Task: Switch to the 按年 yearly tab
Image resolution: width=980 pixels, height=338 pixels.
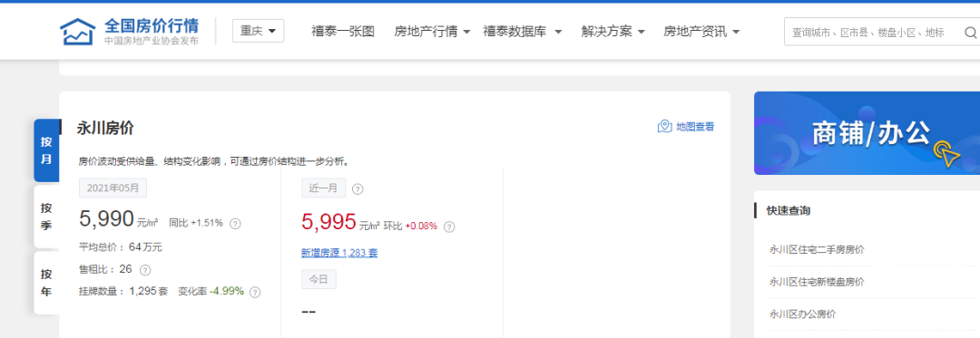Action: click(x=46, y=283)
